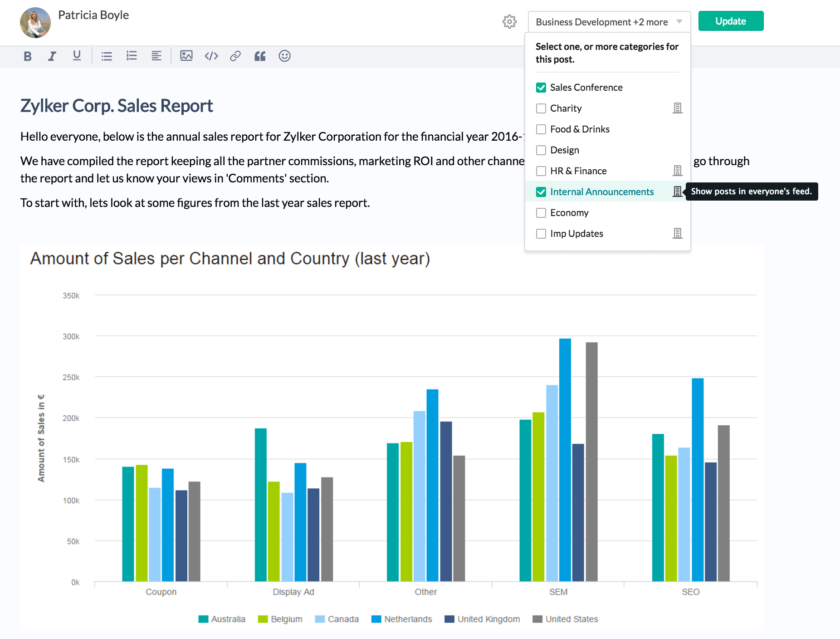840x639 pixels.
Task: Insert a block quote
Action: click(x=260, y=56)
